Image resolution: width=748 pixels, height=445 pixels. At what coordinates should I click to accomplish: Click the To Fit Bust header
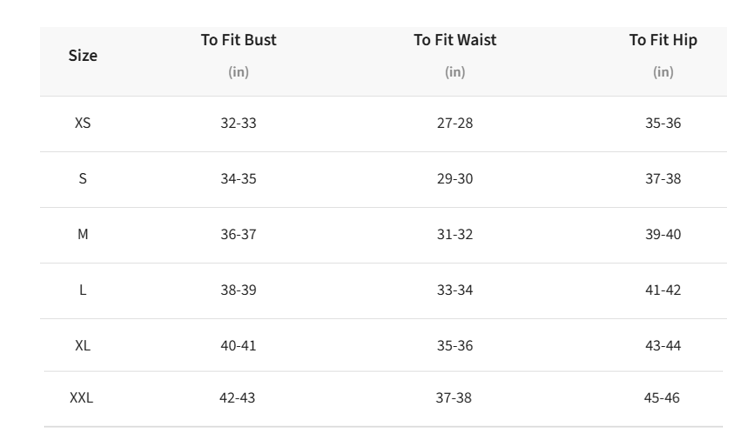click(239, 40)
